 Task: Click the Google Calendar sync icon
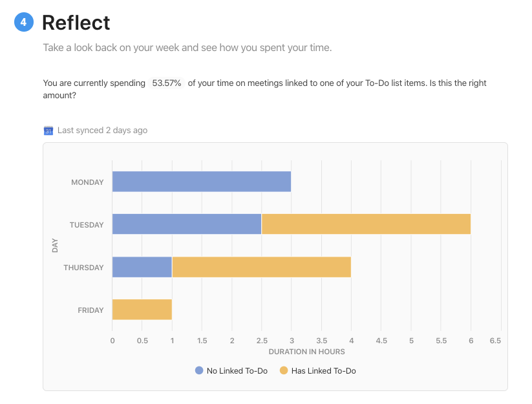point(48,131)
